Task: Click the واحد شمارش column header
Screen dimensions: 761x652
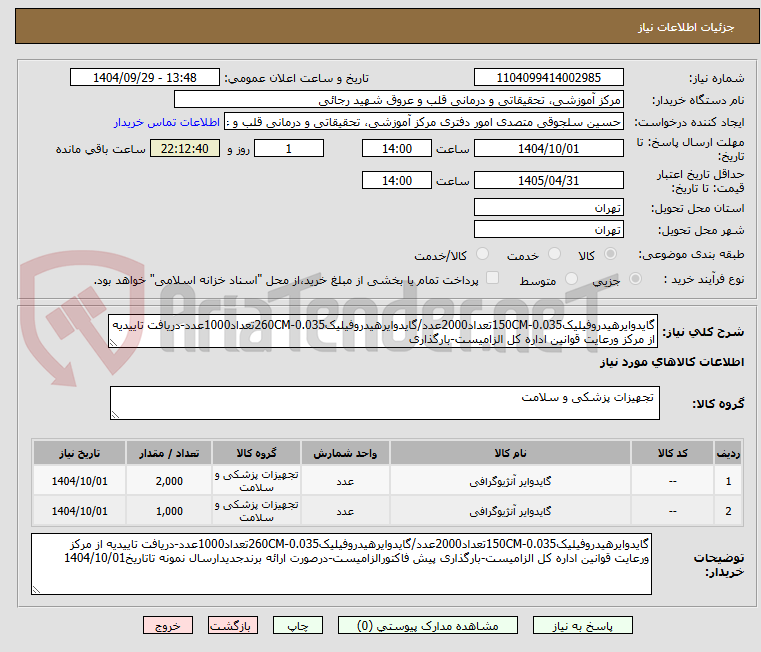Action: 345,452
